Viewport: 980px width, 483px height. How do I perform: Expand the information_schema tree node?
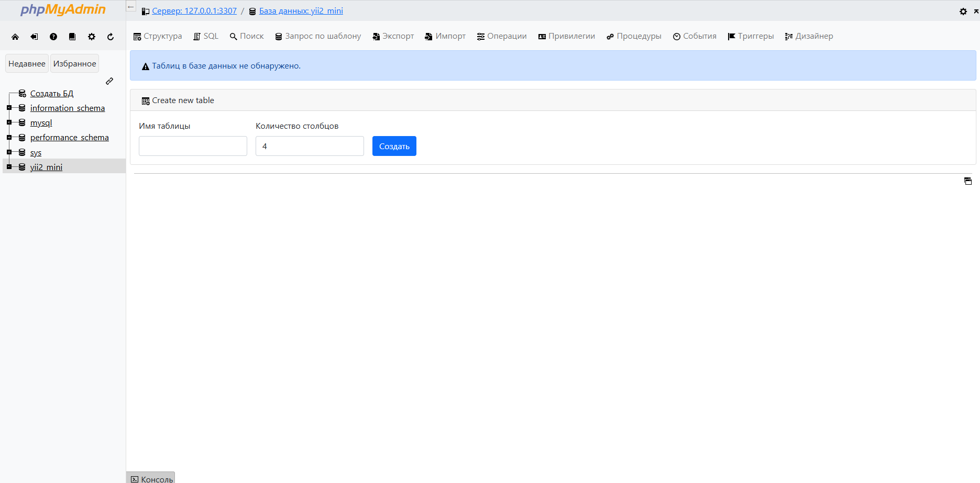pos(9,108)
